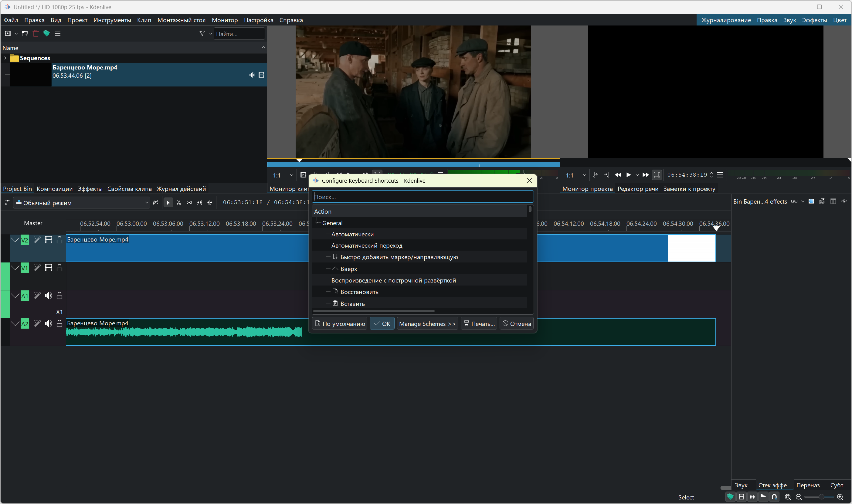Screen dimensions: 852x504
Task: Collapse the General group in shortcuts dialog
Action: click(x=317, y=223)
